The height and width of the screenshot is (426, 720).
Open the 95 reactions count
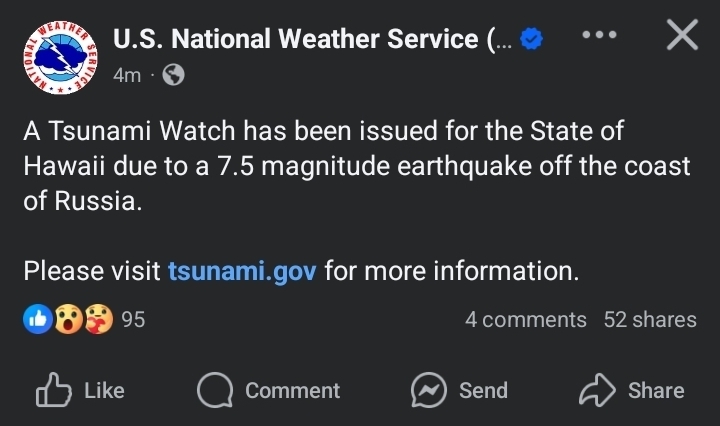pos(133,320)
